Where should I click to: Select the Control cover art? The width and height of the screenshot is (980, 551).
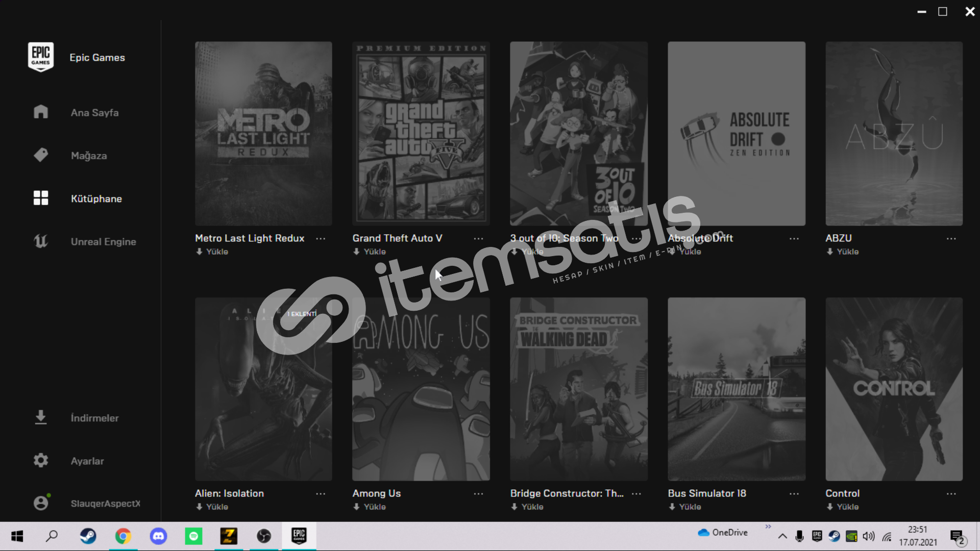(x=894, y=389)
